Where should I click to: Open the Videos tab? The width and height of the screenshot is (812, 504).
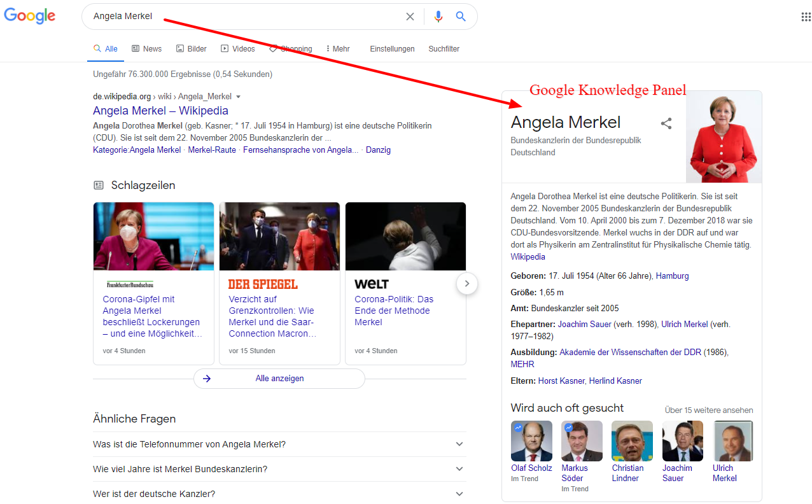(x=237, y=49)
